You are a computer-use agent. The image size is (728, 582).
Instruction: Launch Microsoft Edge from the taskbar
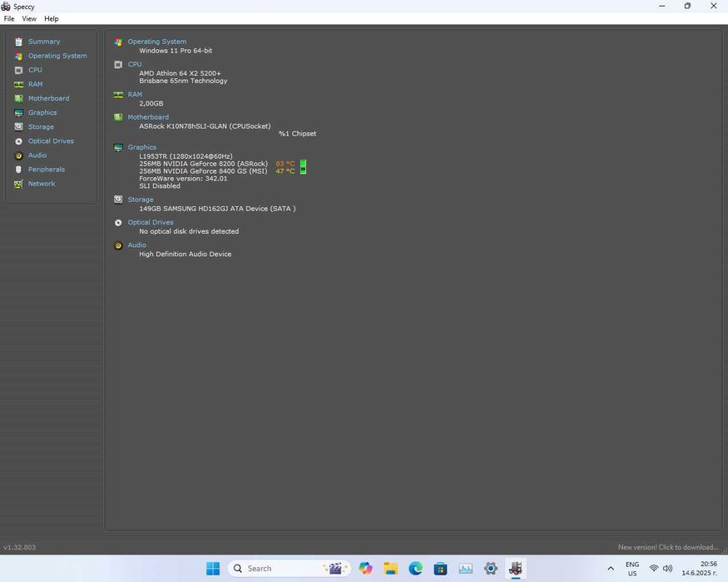click(x=415, y=569)
